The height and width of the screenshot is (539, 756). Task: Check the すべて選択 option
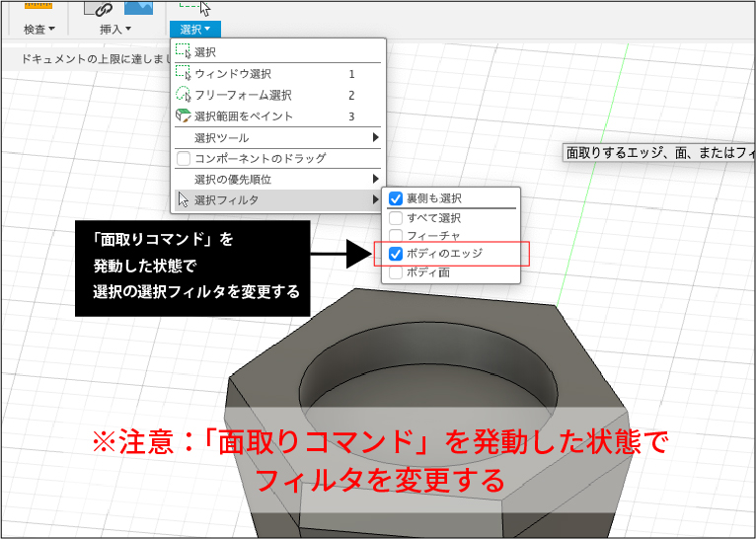[x=396, y=217]
